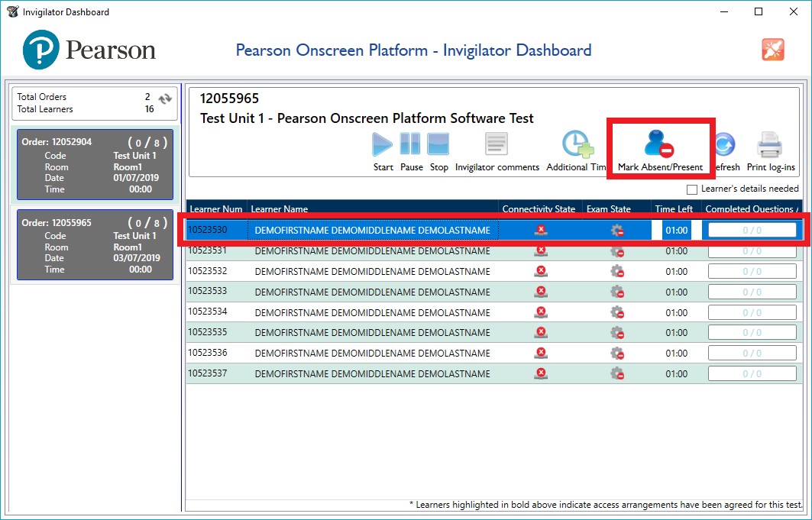Click exam state gear icon for learner 10523532
Viewport: 812px width, 520px height.
(617, 271)
